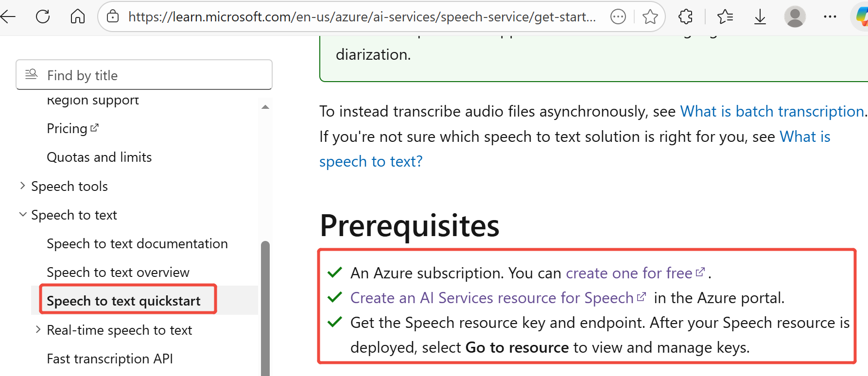The width and height of the screenshot is (868, 376).
Task: Expand the Speech tools section
Action: (22, 186)
